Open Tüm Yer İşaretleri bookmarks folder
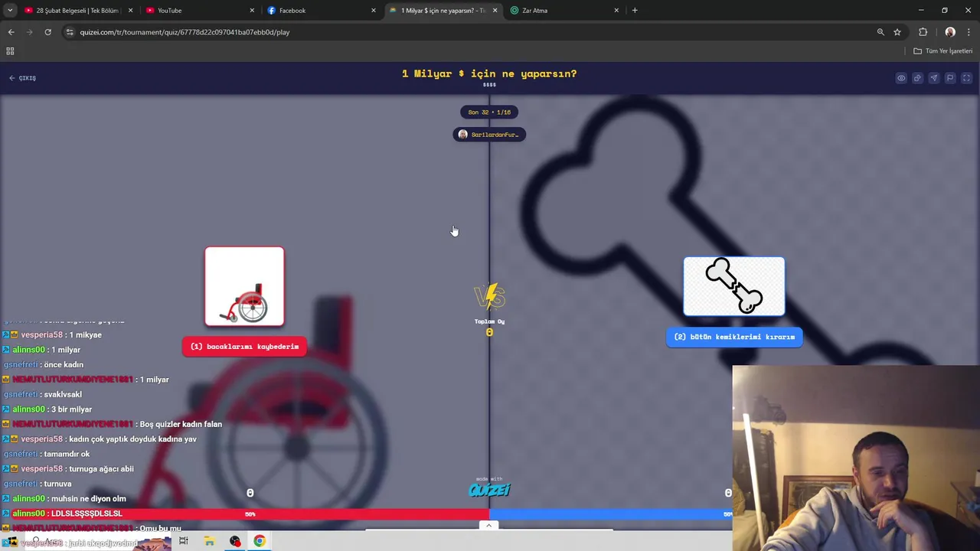980x551 pixels. coord(943,51)
